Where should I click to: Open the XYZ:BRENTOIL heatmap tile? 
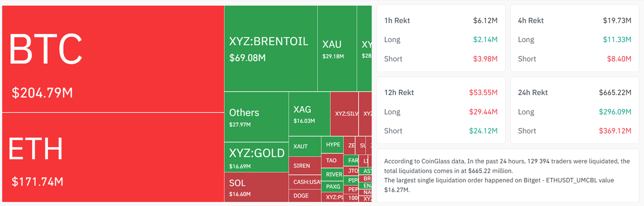pyautogui.click(x=271, y=49)
